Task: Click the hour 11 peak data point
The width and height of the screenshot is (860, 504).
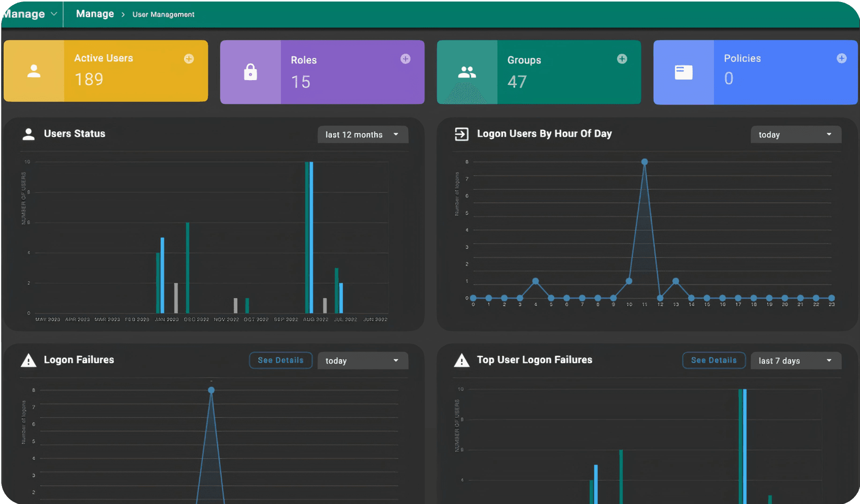Action: [x=644, y=162]
